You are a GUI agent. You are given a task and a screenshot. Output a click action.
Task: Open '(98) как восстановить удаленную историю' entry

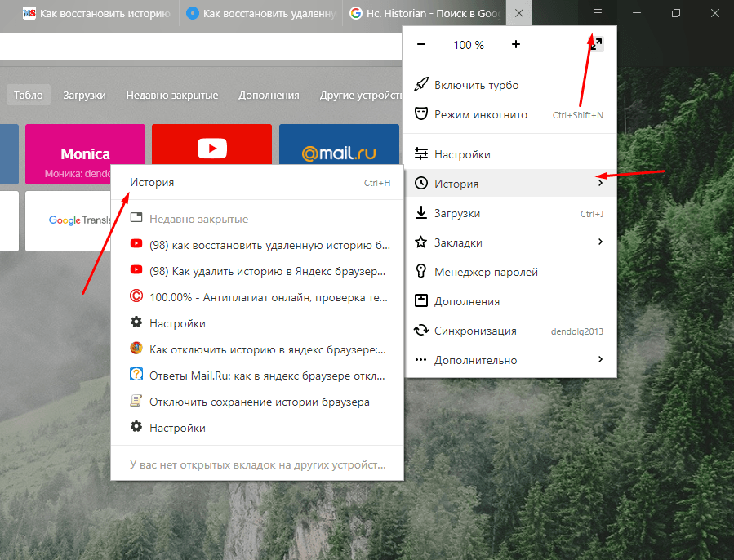(257, 245)
